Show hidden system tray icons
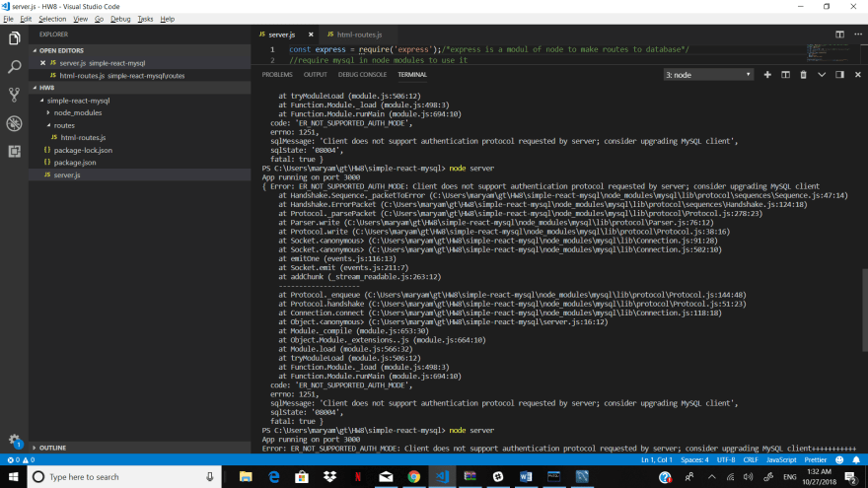This screenshot has width=868, height=488. pyautogui.click(x=712, y=476)
